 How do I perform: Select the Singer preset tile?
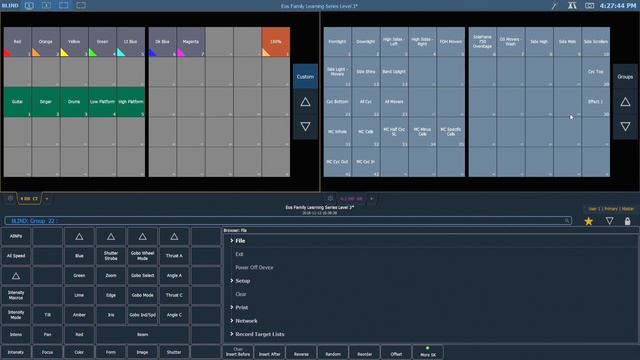[x=45, y=102]
